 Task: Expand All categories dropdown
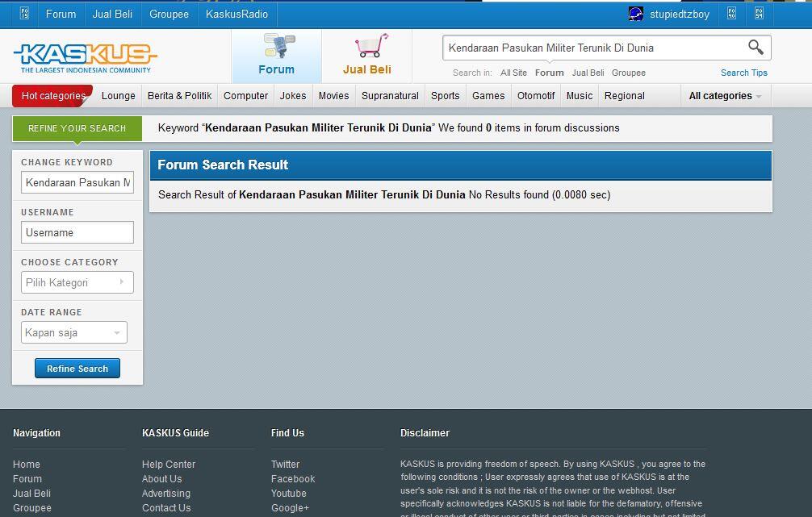[x=725, y=96]
